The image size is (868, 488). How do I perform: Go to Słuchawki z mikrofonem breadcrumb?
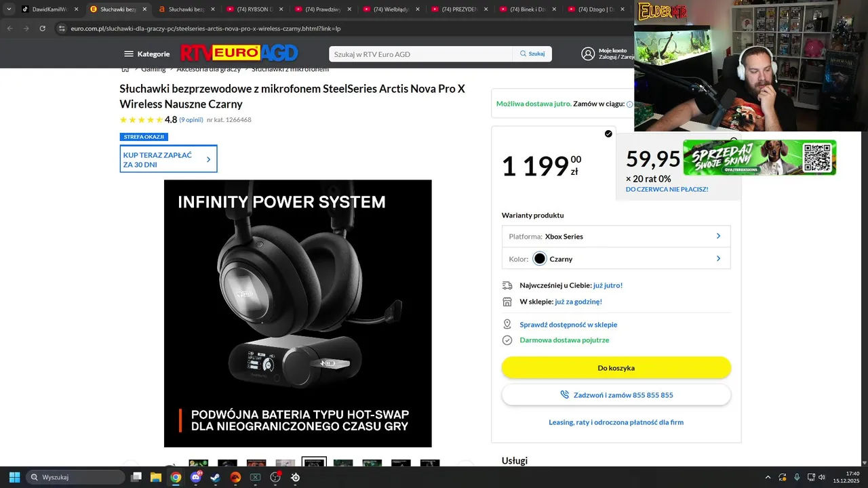click(290, 69)
